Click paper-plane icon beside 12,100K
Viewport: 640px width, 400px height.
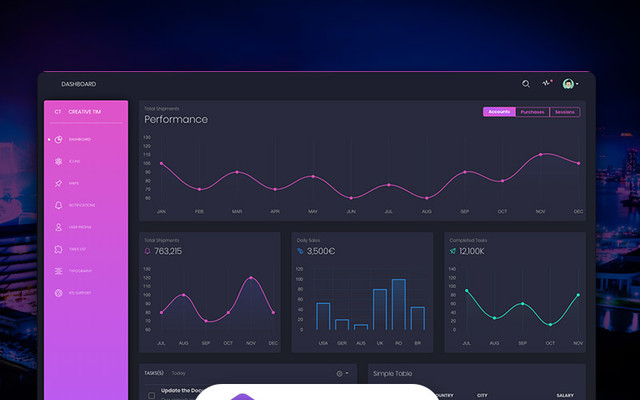click(453, 251)
